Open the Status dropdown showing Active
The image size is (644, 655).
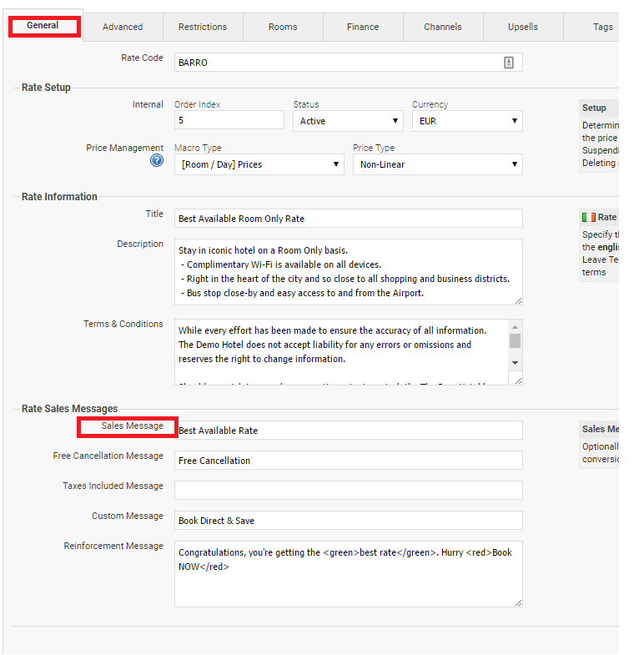click(348, 121)
